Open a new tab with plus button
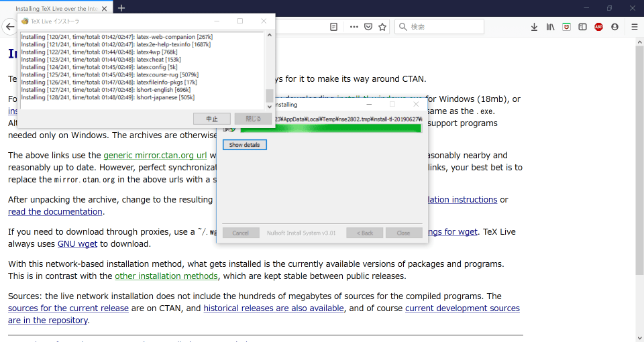Image resolution: width=644 pixels, height=342 pixels. click(x=121, y=8)
